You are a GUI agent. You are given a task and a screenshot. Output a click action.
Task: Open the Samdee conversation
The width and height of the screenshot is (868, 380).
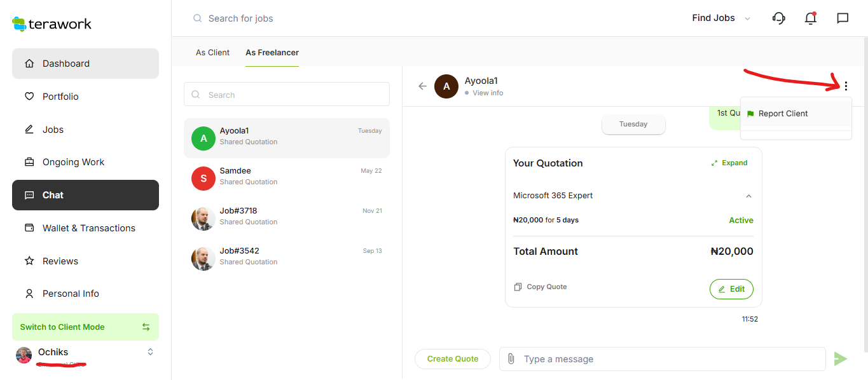coord(286,176)
